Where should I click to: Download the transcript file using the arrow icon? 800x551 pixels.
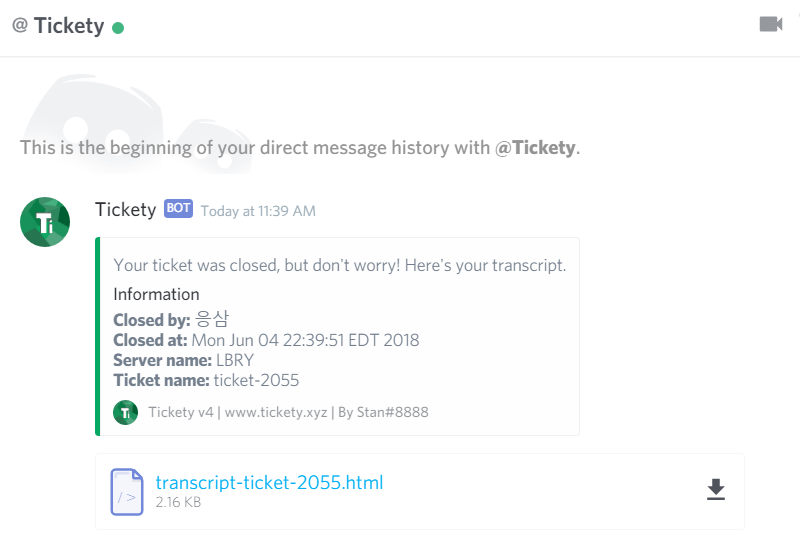coord(715,489)
